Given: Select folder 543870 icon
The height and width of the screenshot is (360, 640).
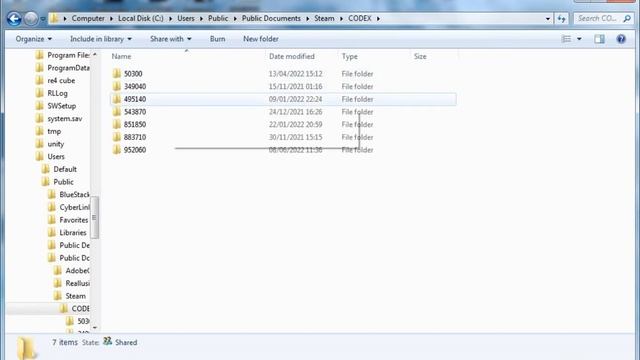Looking at the screenshot, I should pos(117,112).
